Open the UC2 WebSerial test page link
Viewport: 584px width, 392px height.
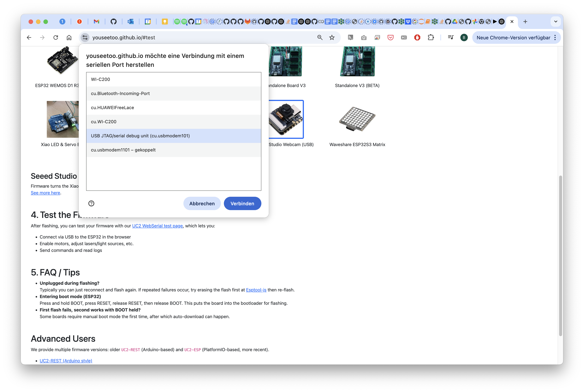click(x=157, y=226)
